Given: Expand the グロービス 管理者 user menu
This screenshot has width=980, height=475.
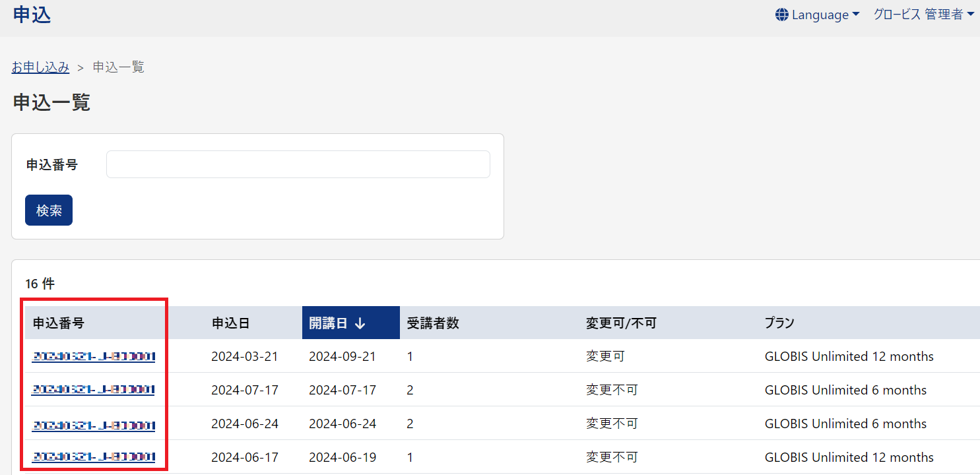Looking at the screenshot, I should 924,15.
